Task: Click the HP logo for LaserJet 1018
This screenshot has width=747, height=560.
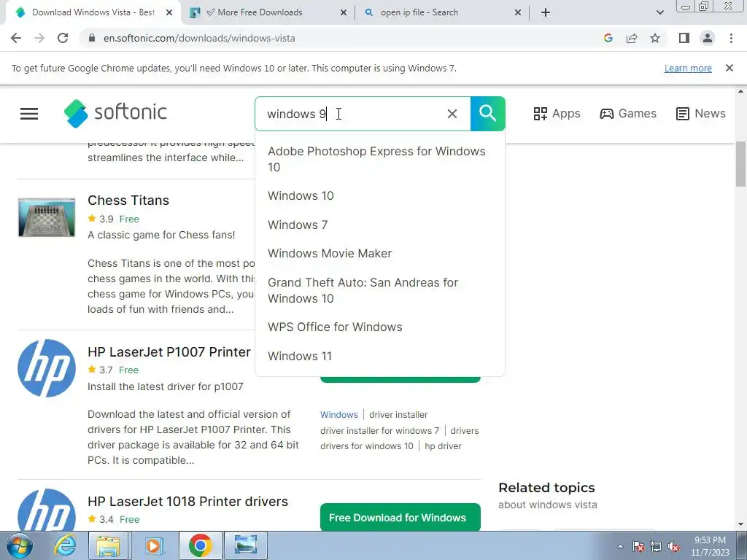Action: click(47, 510)
